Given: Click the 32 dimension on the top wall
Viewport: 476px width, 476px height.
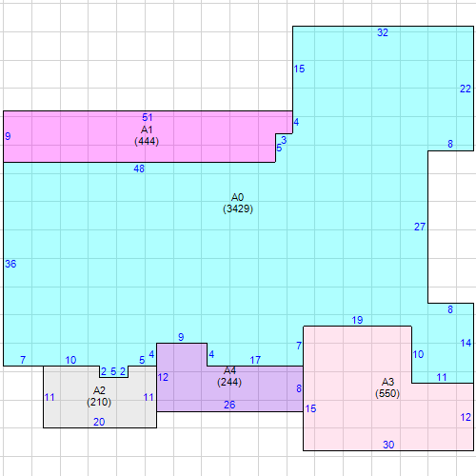Looking at the screenshot, I should pyautogui.click(x=383, y=32).
